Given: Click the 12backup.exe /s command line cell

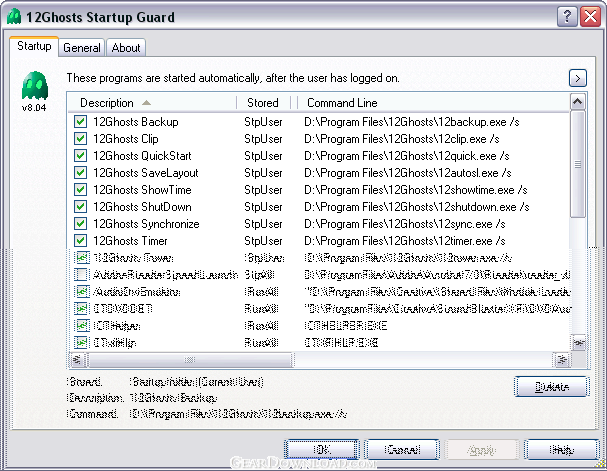Looking at the screenshot, I should coord(412,122).
